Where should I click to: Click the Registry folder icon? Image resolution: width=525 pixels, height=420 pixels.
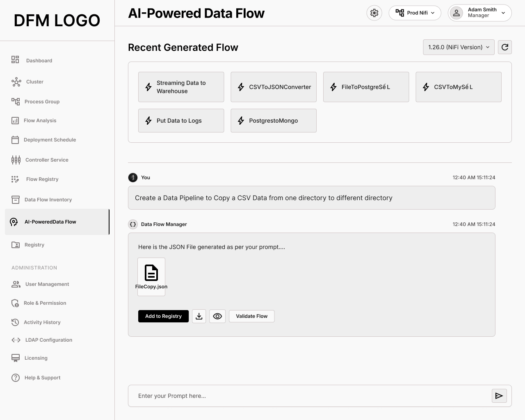pos(16,244)
